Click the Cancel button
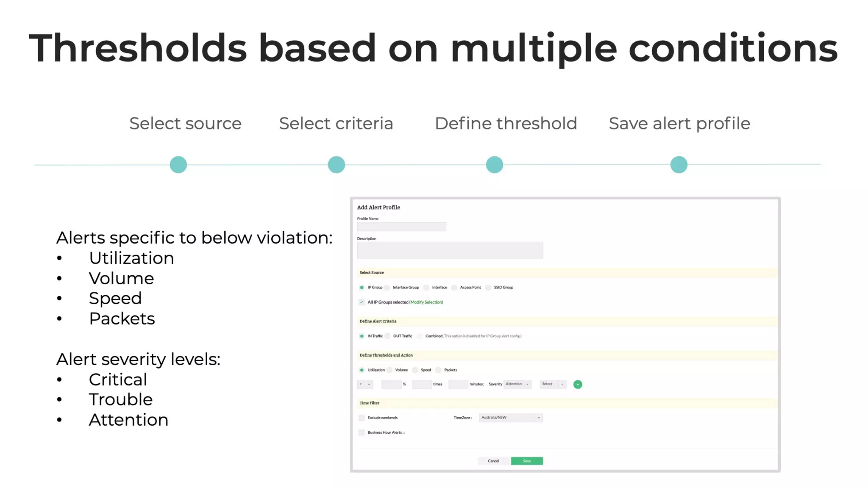Viewport: 868px width, 488px height. click(493, 461)
